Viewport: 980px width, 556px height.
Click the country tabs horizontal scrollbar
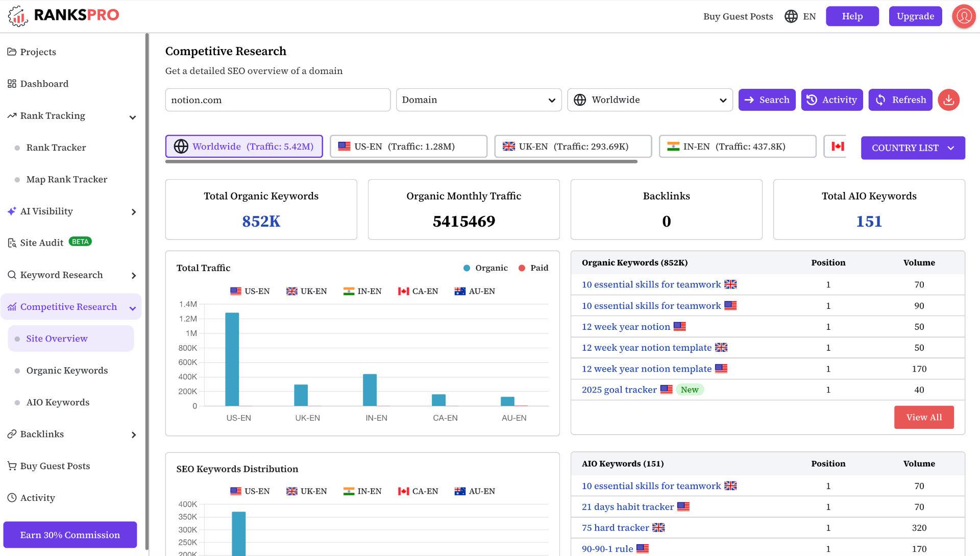(401, 162)
